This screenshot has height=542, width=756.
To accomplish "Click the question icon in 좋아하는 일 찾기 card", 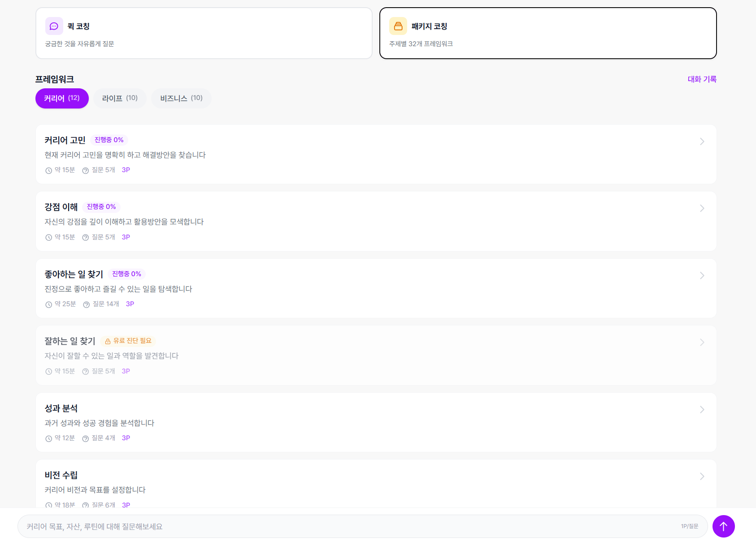I will [x=86, y=304].
